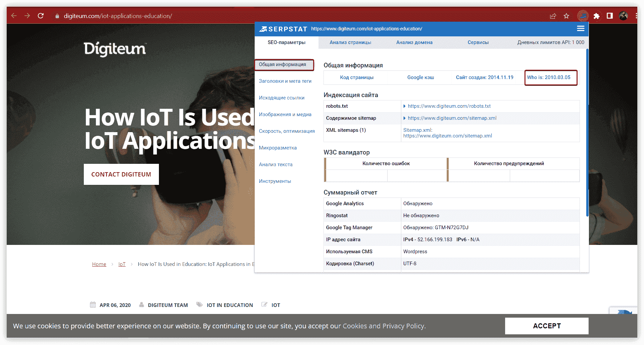Click the tag icon beside IOT IN EDUCATION

(x=199, y=305)
